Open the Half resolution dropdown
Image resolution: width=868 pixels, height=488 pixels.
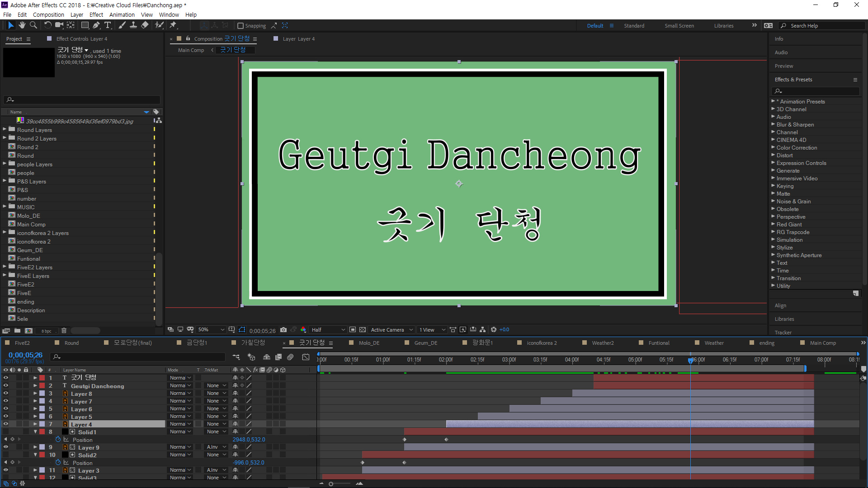coord(328,330)
